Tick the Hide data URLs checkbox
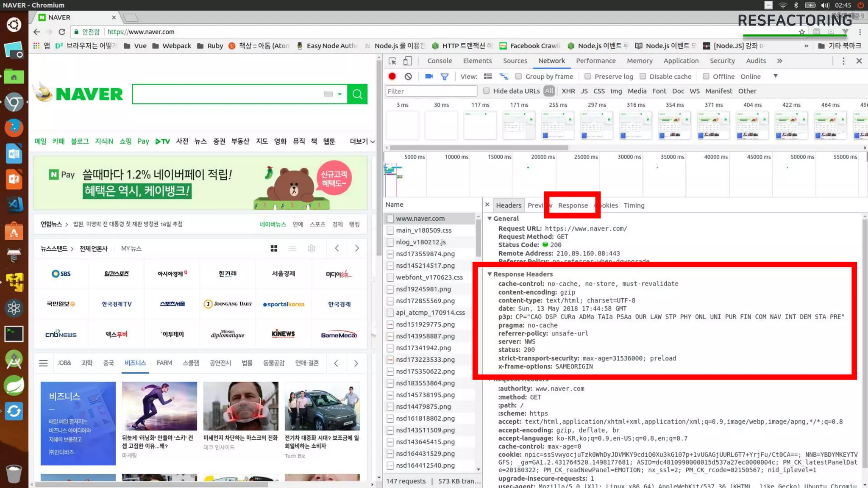This screenshot has width=868, height=488. pyautogui.click(x=487, y=91)
